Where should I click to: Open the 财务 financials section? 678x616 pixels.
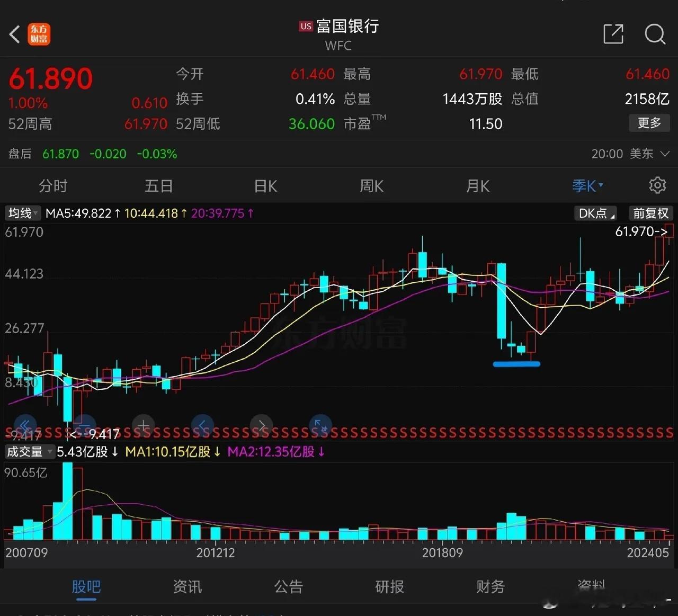490,587
